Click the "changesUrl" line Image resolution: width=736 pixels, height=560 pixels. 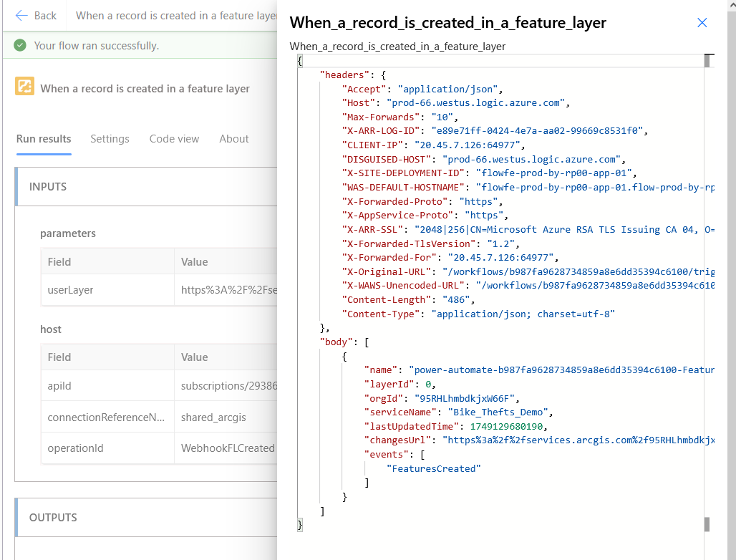pyautogui.click(x=539, y=440)
